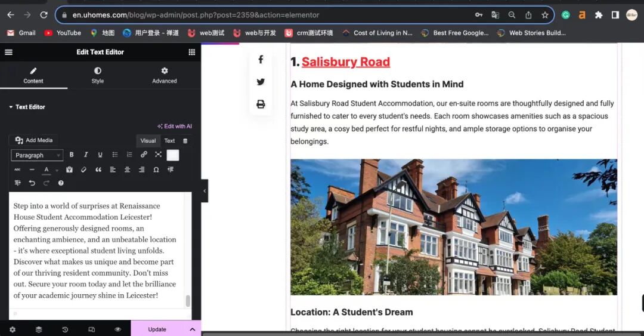Click the print icon beside the article
644x336 pixels.
pos(261,104)
